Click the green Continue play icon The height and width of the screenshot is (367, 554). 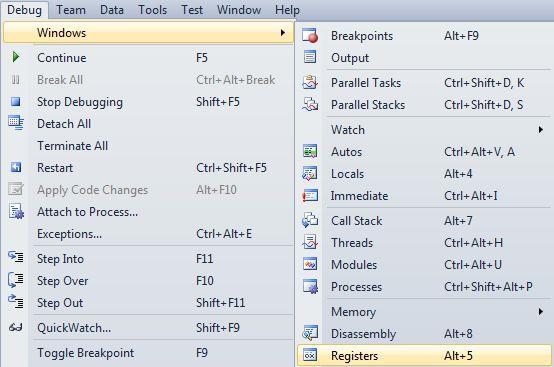point(16,57)
